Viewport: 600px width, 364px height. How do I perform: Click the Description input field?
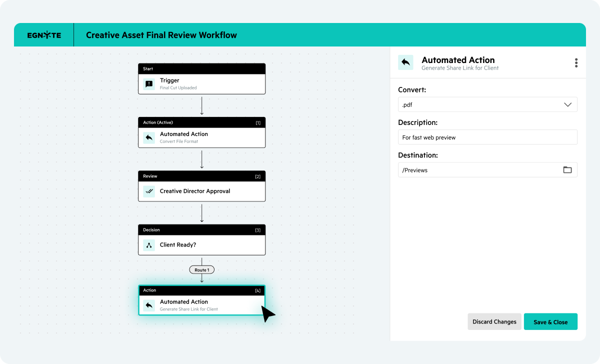[487, 137]
